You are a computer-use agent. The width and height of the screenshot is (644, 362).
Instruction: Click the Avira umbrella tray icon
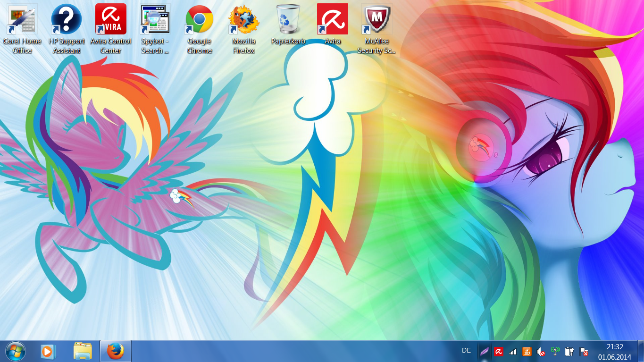[x=498, y=352]
